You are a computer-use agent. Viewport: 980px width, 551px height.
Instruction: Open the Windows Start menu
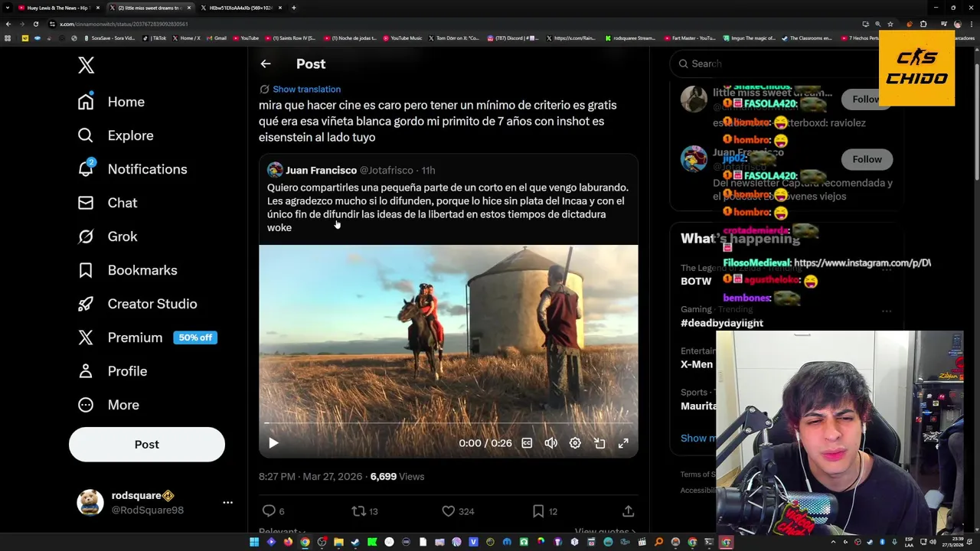[x=254, y=543]
